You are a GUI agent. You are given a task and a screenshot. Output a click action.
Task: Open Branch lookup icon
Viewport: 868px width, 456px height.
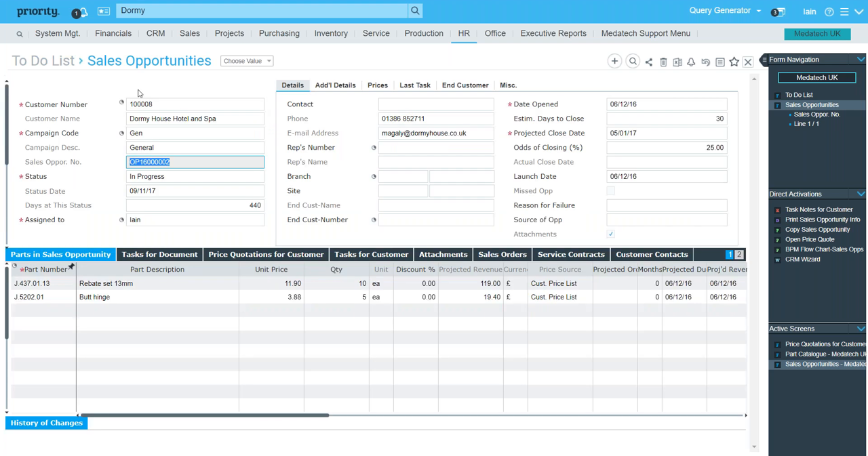374,176
